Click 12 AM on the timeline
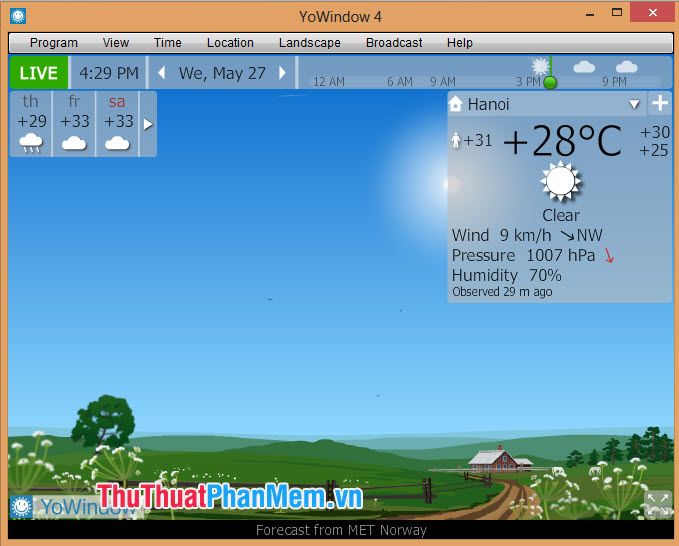This screenshot has width=679, height=546. 329,82
